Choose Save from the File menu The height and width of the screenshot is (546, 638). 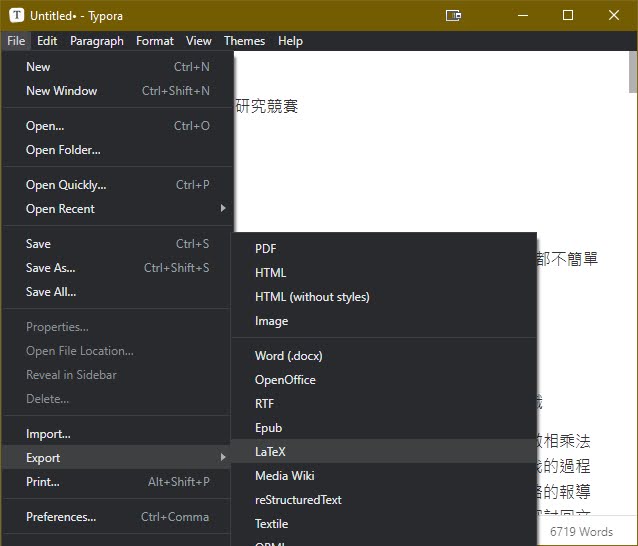pos(118,244)
